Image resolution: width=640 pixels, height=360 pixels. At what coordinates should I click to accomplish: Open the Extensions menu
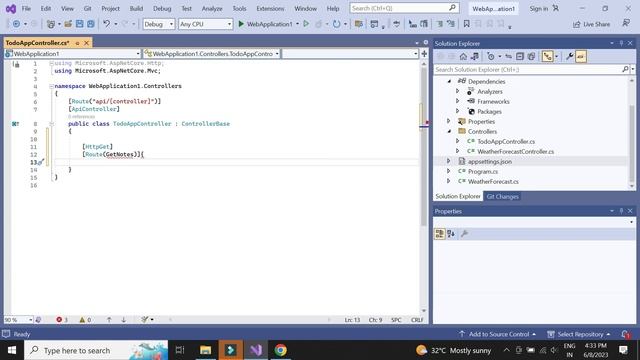270,8
